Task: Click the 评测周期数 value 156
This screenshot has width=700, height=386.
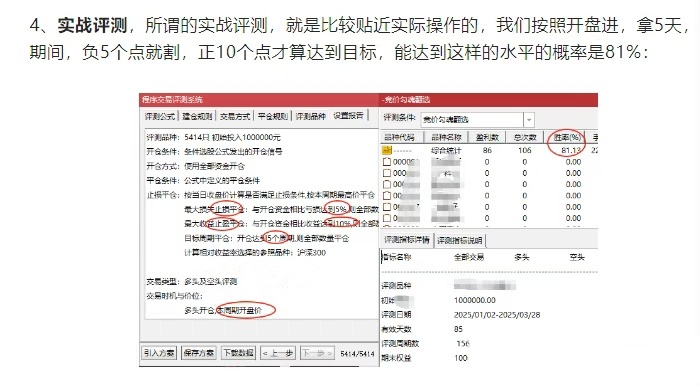Action: click(x=462, y=344)
